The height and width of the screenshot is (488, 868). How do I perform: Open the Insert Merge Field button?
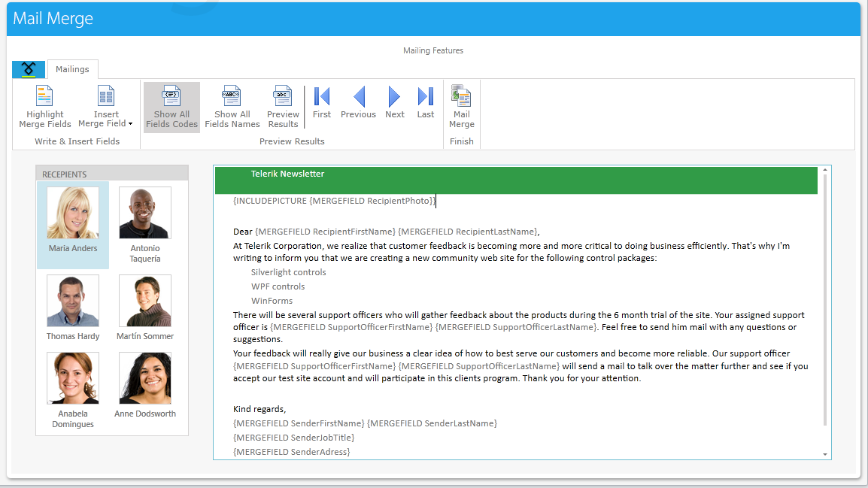pos(106,108)
